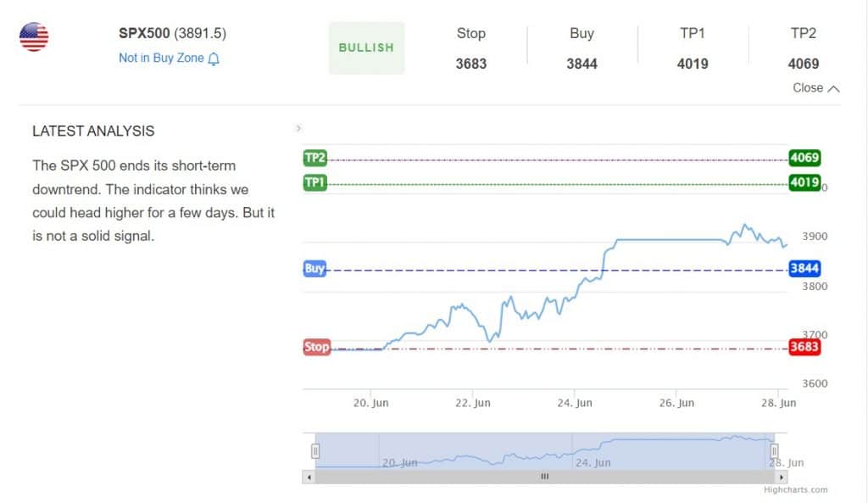Click the TP2 label on chart
The image size is (868, 503).
315,158
